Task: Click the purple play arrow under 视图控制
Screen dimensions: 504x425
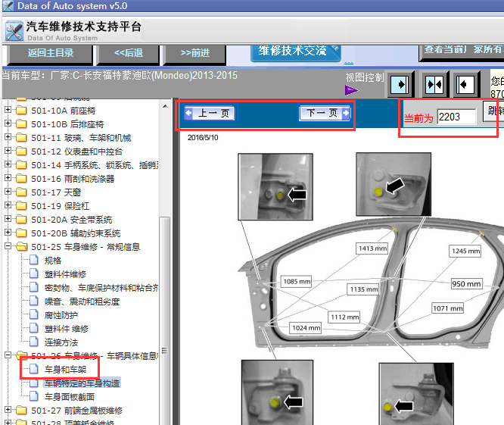Action: pos(351,90)
